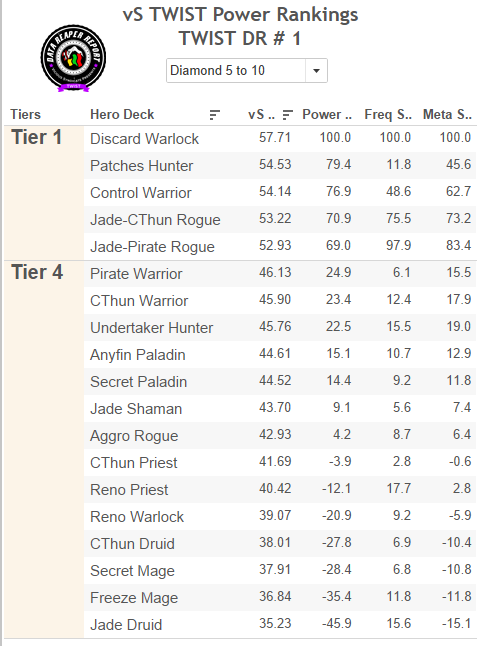The height and width of the screenshot is (646, 497).
Task: Select the Jade-CThun Rogue row
Action: 280,219
